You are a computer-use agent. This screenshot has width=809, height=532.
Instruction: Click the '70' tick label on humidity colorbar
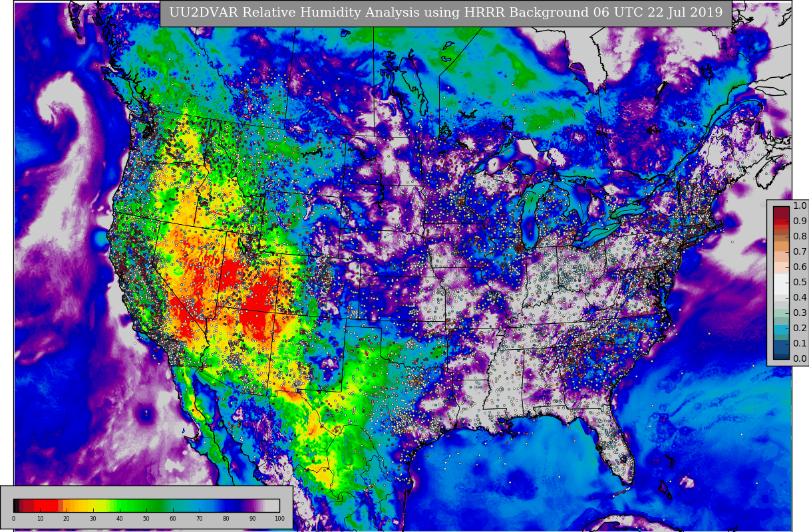tap(200, 519)
